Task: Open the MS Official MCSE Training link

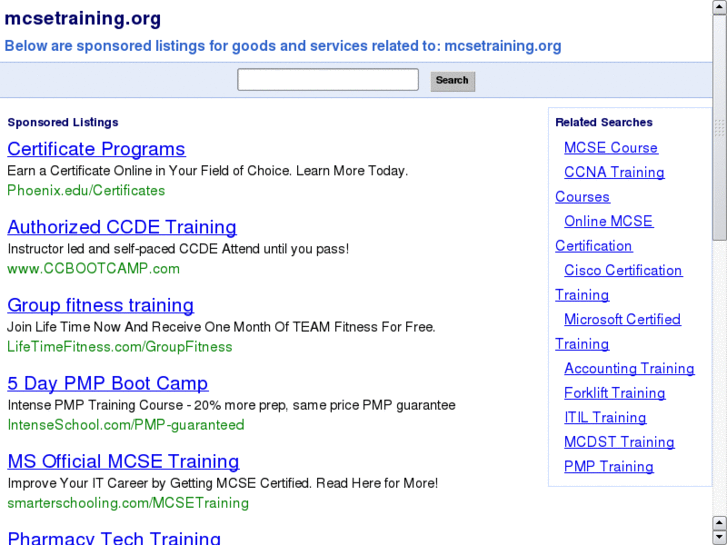Action: click(x=123, y=461)
